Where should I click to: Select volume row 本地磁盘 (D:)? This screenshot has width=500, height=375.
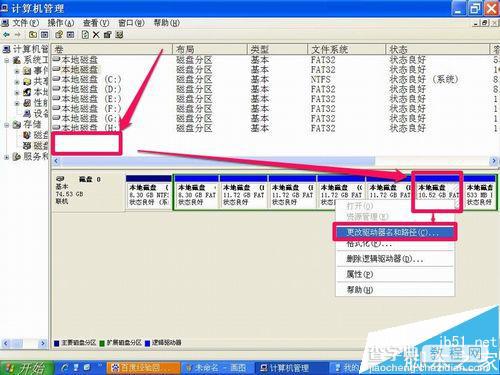click(x=87, y=89)
